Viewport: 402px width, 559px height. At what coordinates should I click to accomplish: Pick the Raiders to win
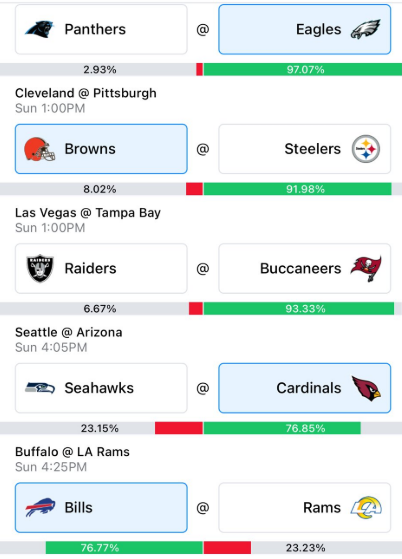point(101,268)
